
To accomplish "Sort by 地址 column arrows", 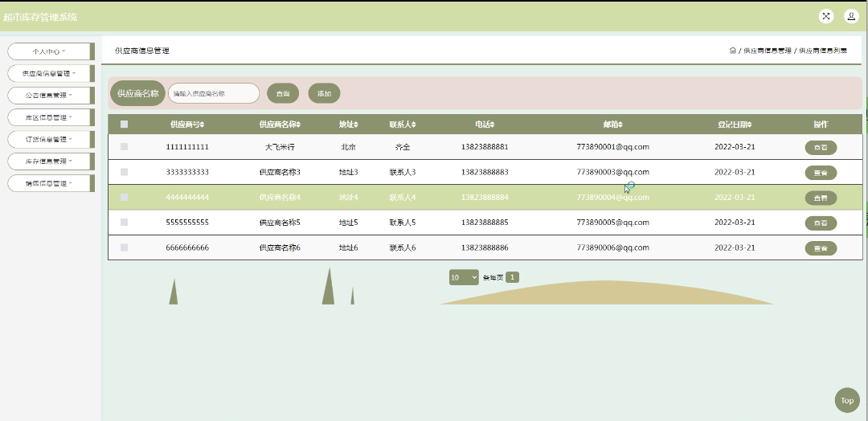I will click(356, 125).
